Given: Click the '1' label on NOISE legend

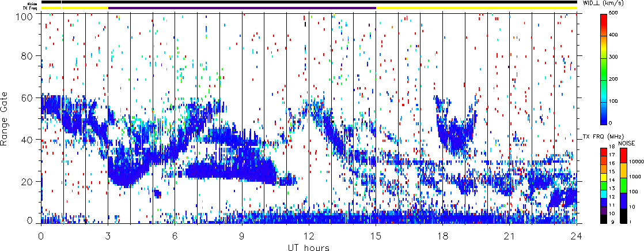Looking at the screenshot, I should coord(630,222).
